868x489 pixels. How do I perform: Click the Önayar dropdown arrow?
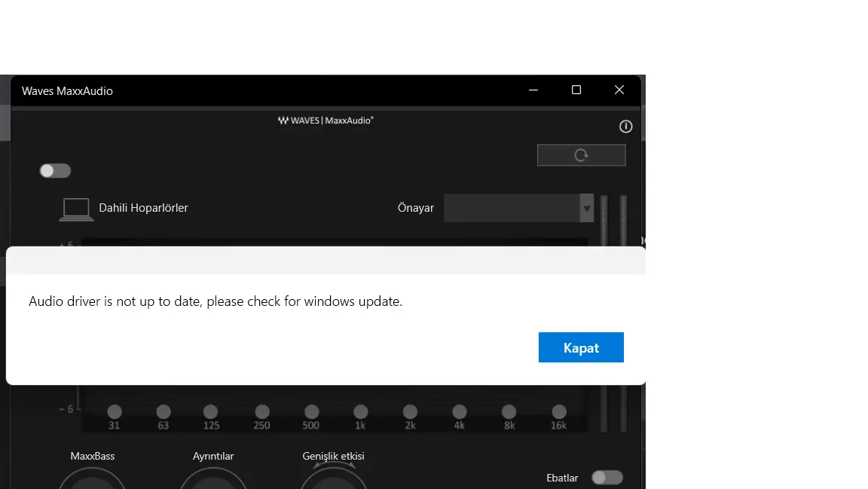coord(587,208)
